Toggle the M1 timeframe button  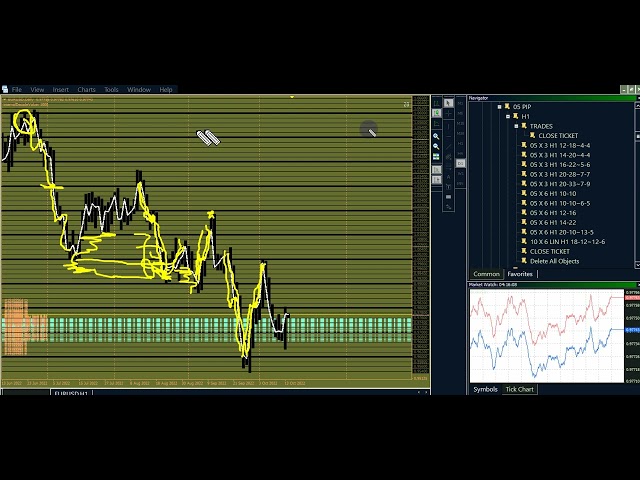point(461,103)
